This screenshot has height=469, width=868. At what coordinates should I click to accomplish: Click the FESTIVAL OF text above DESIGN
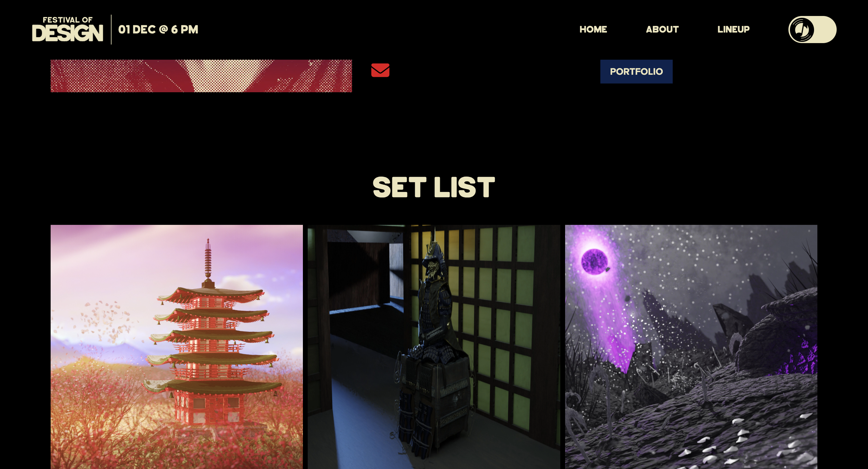pyautogui.click(x=68, y=20)
